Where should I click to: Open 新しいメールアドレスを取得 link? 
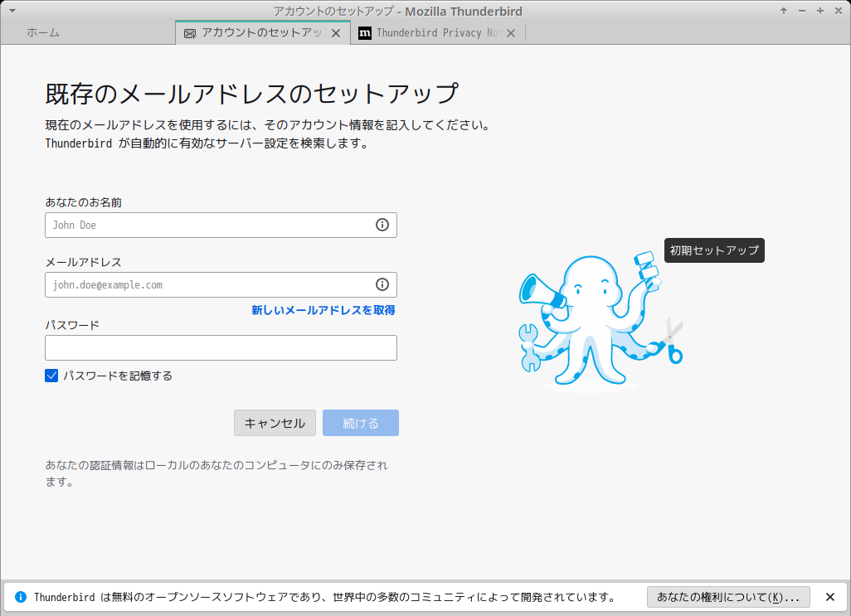pyautogui.click(x=323, y=310)
